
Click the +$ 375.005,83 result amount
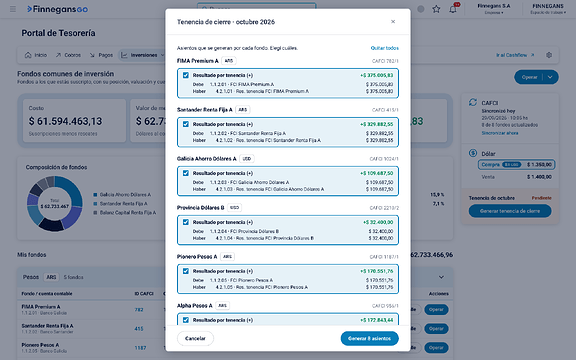pyautogui.click(x=377, y=75)
